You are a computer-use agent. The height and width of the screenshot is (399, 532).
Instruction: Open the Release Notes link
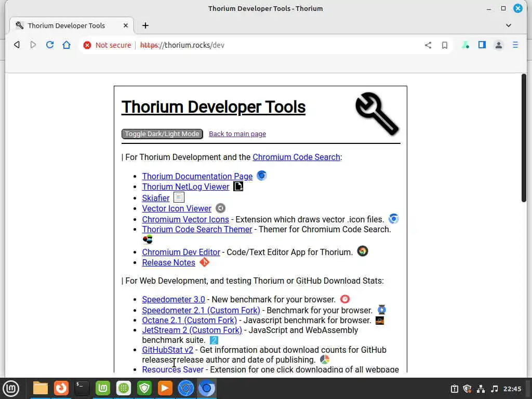coord(169,262)
